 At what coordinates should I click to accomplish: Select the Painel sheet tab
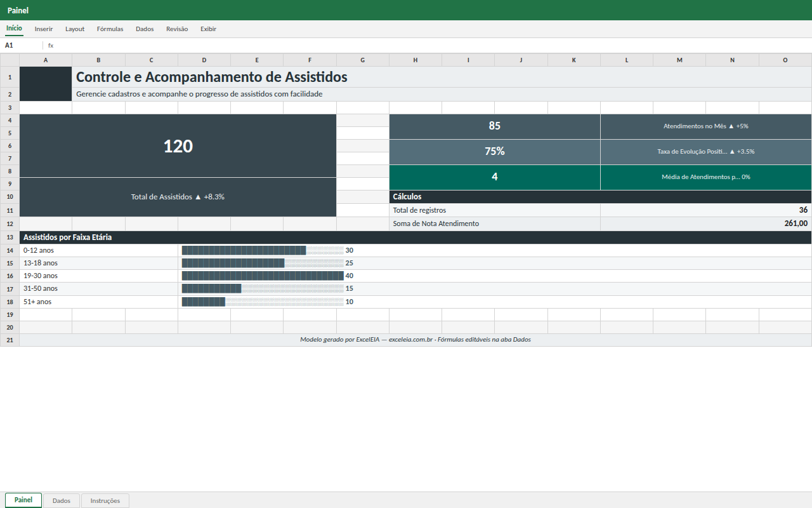click(x=23, y=500)
